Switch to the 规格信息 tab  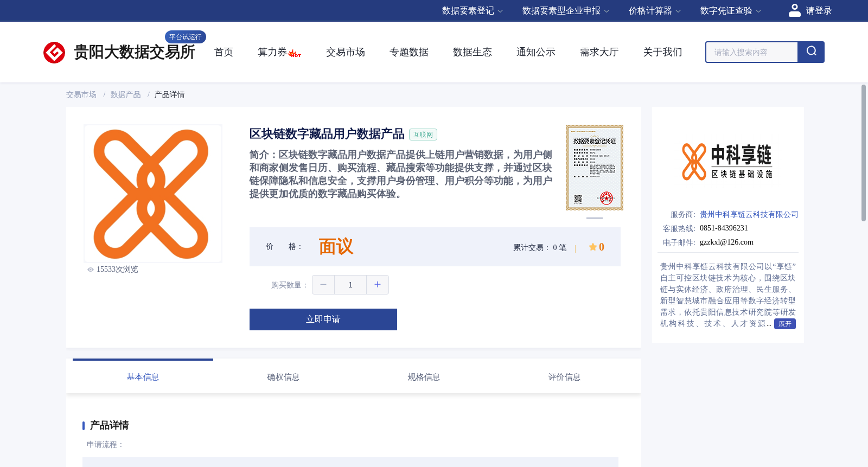424,377
